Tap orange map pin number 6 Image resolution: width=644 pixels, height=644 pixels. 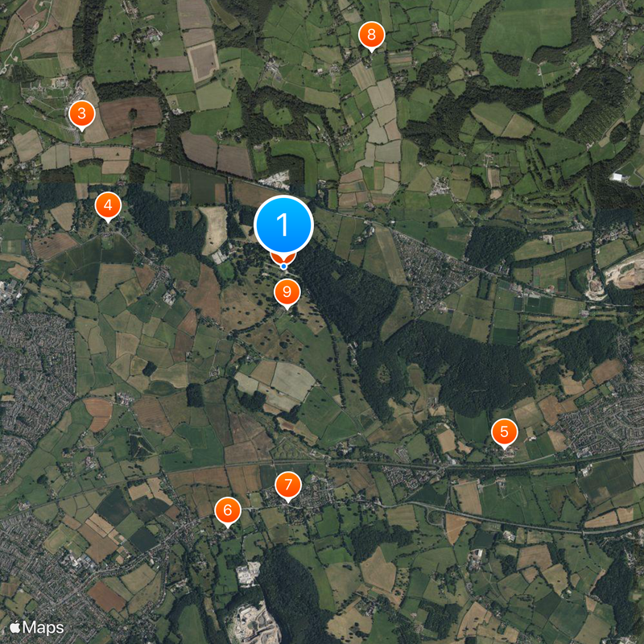228,511
